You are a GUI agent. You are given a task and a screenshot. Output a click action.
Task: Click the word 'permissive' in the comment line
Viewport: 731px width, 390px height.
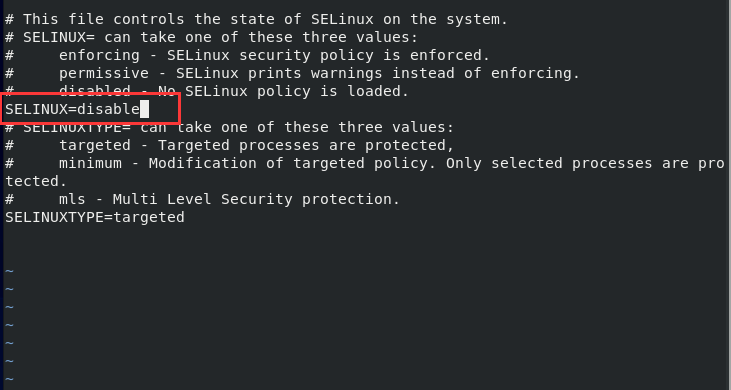[x=104, y=74]
